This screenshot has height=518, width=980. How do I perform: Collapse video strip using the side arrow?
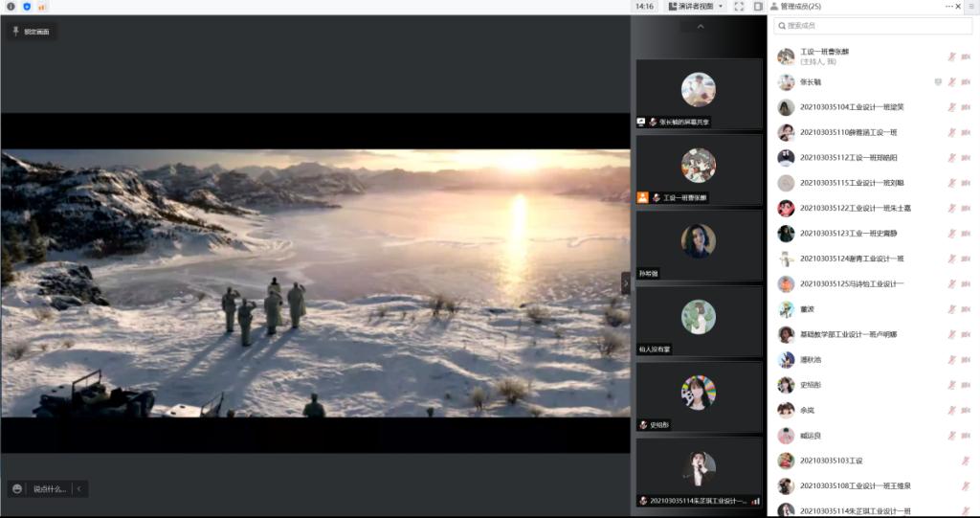626,283
